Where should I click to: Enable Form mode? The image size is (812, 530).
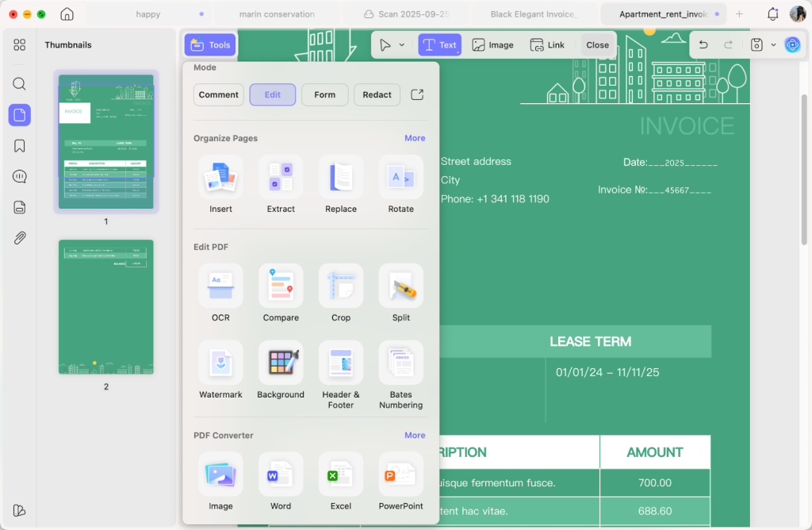324,94
